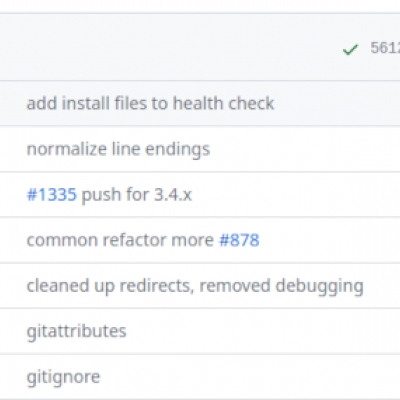Open 'common refactor more' commit message
Image resolution: width=400 pixels, height=400 pixels.
[120, 240]
